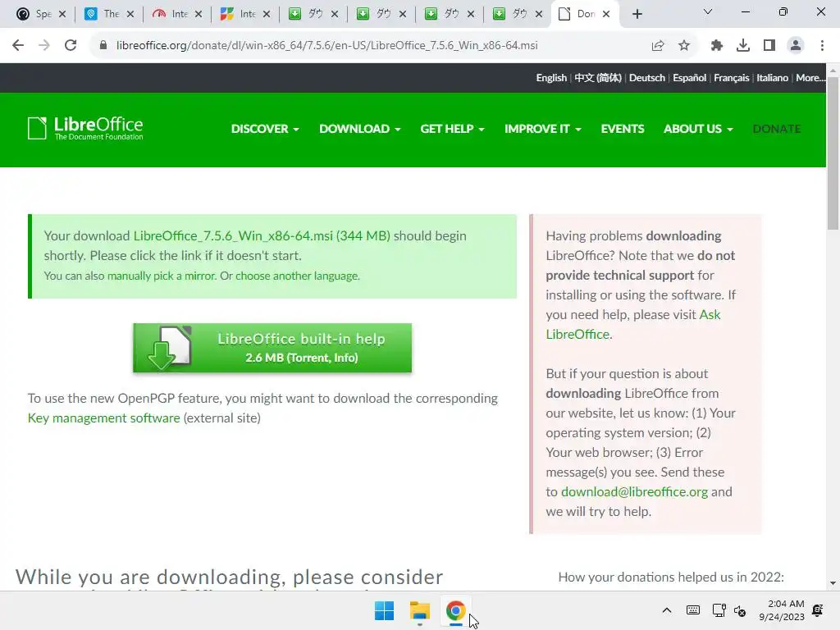Expand the DISCOVER menu

click(265, 129)
